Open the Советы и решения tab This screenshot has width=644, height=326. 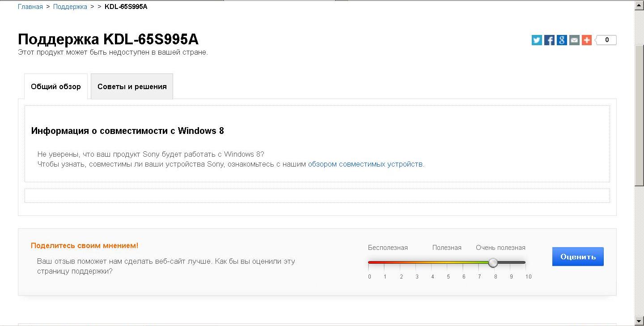click(x=132, y=86)
